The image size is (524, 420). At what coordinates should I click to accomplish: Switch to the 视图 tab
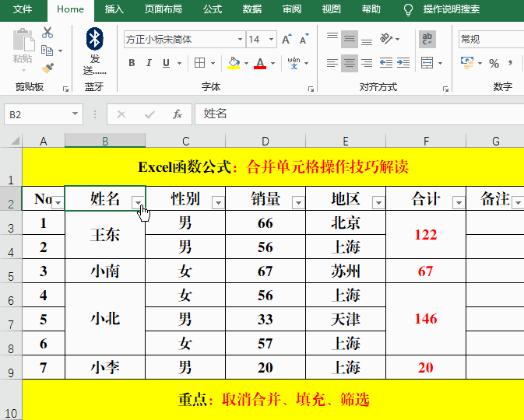click(x=331, y=9)
